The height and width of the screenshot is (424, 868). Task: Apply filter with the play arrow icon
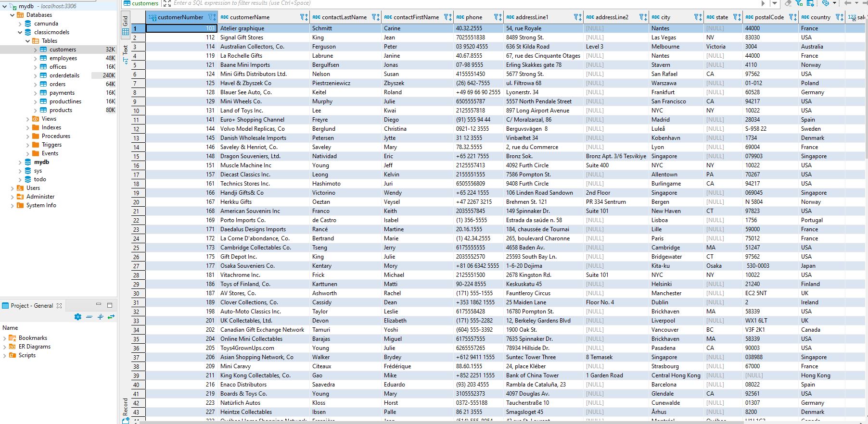[763, 3]
